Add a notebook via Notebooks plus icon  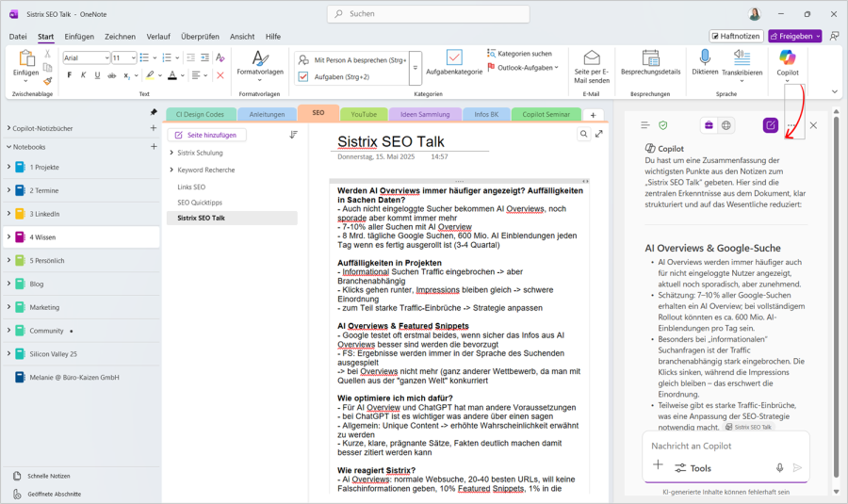coord(154,147)
